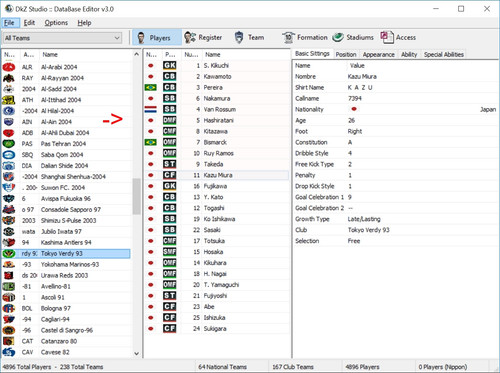Viewport: 500px width, 373px height.
Task: Click the Al Hilal-2004 team emblem
Action: (x=9, y=111)
